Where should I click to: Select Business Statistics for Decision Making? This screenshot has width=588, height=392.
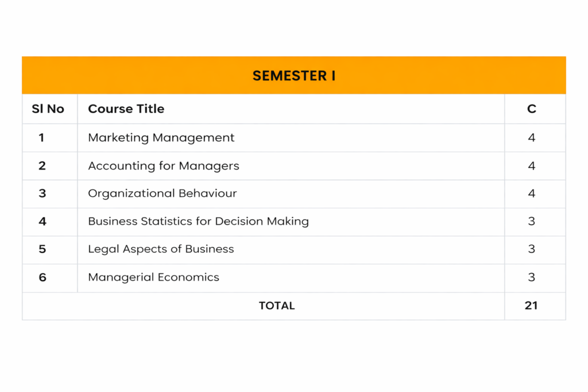(198, 221)
